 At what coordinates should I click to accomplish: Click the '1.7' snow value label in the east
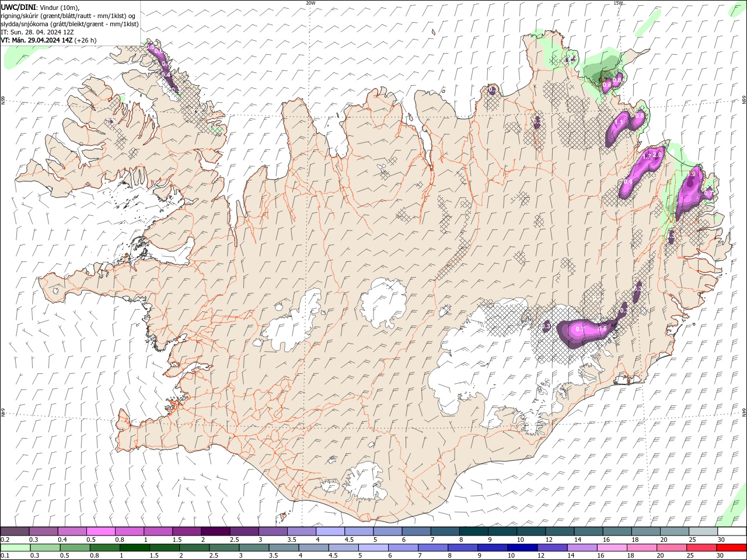647,156
